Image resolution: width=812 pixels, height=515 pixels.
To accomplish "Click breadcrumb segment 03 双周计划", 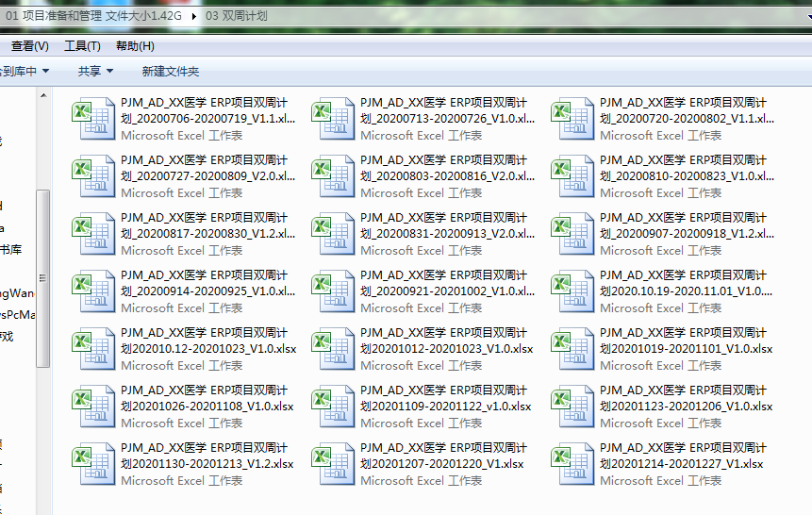I will point(236,15).
